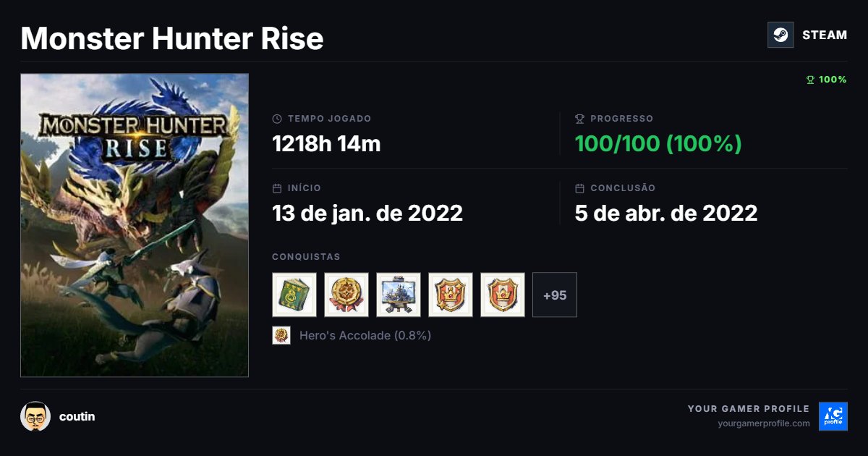Click the village picture achievement icon

coord(399,295)
